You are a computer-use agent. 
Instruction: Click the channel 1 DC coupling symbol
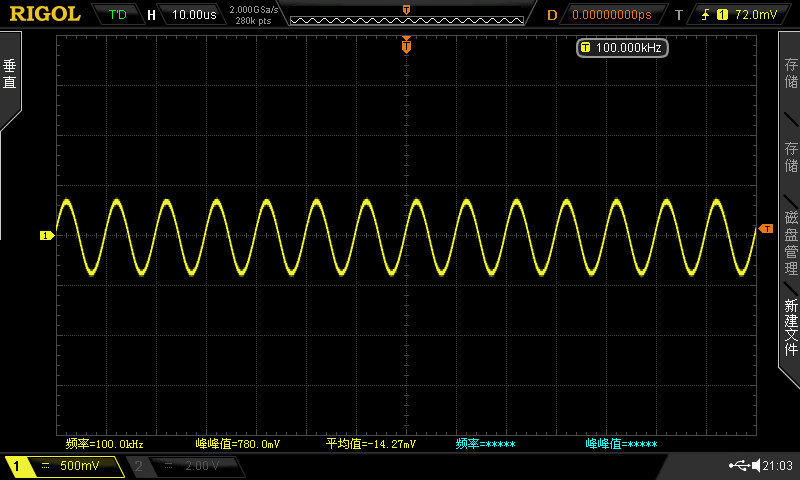point(45,465)
